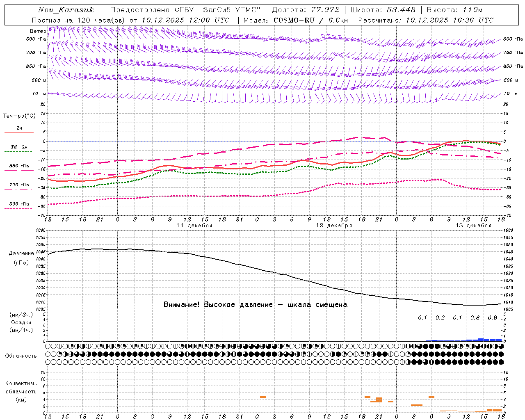Select 'Модель COSMO-RU / 6.6км' text
The image size is (525, 420).
click(296, 20)
